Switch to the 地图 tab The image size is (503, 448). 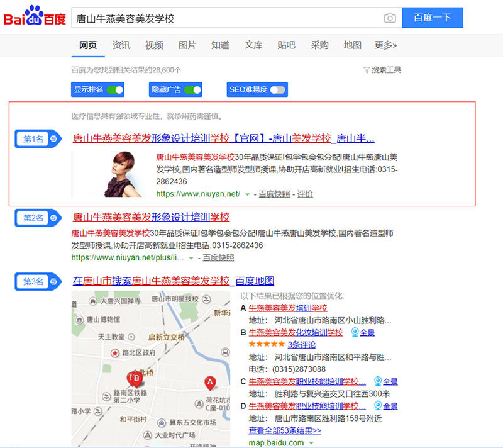(353, 45)
